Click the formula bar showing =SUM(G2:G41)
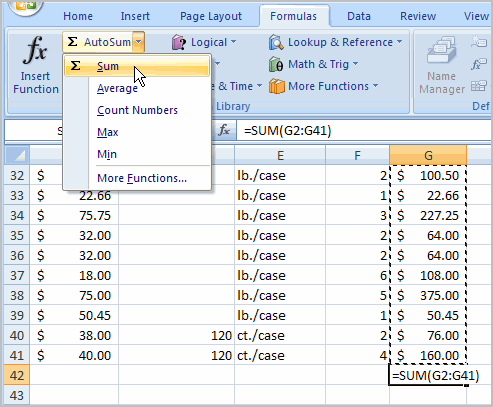The width and height of the screenshot is (493, 407). pos(363,130)
